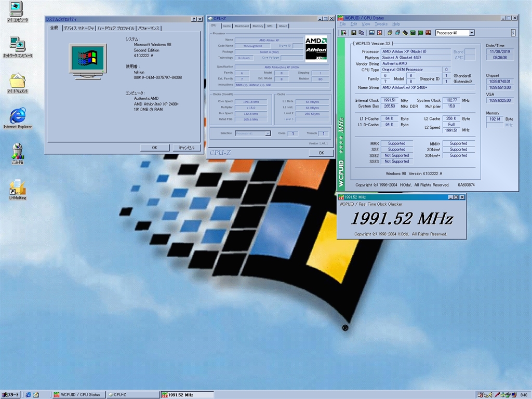Click the スタート button on taskbar
This screenshot has height=399, width=532.
click(x=11, y=395)
